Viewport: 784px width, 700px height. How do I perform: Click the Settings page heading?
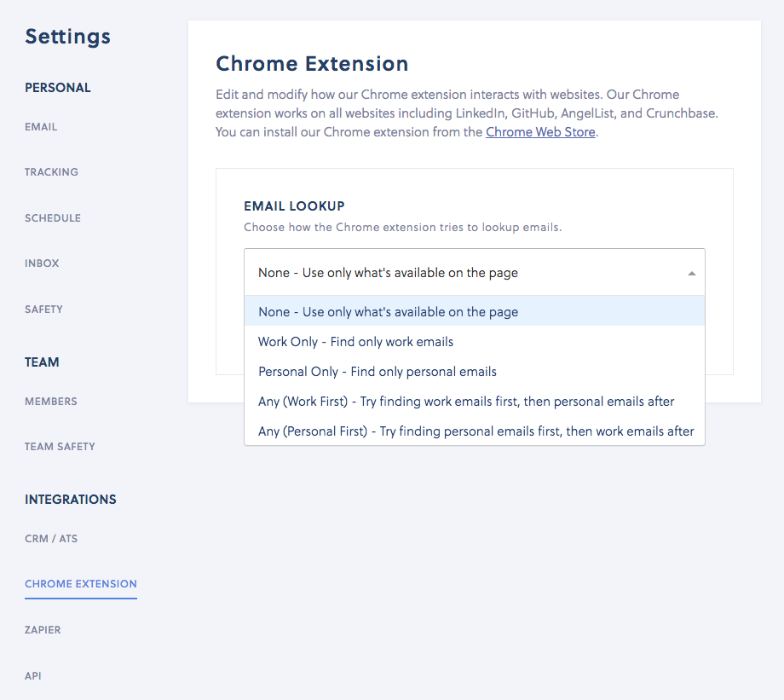coord(67,37)
